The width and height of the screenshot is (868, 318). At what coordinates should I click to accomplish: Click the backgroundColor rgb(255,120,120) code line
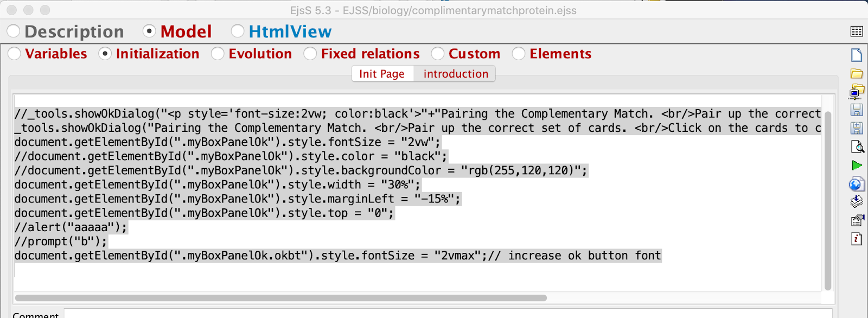pyautogui.click(x=301, y=171)
